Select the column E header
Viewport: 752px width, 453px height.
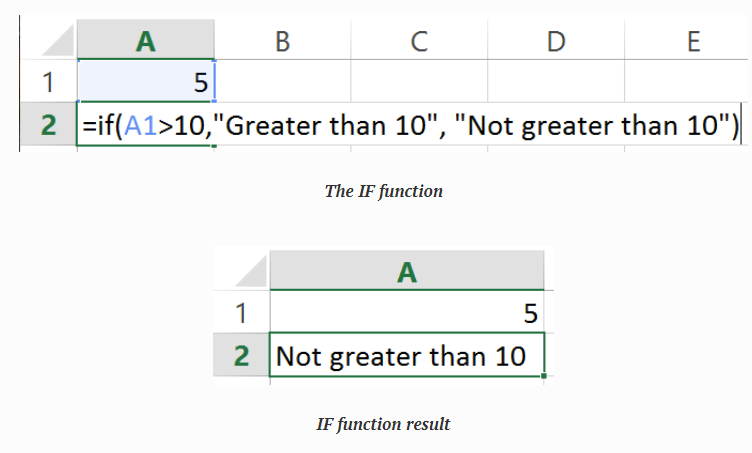point(692,41)
